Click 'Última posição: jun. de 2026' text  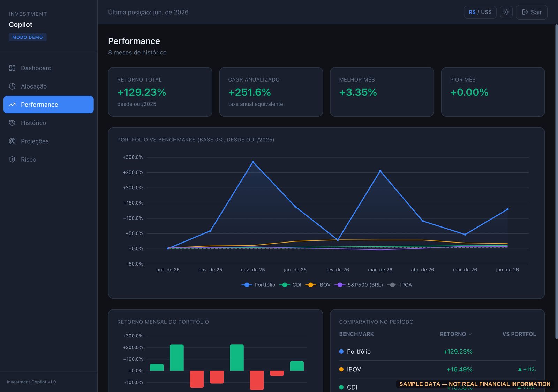[x=148, y=12]
